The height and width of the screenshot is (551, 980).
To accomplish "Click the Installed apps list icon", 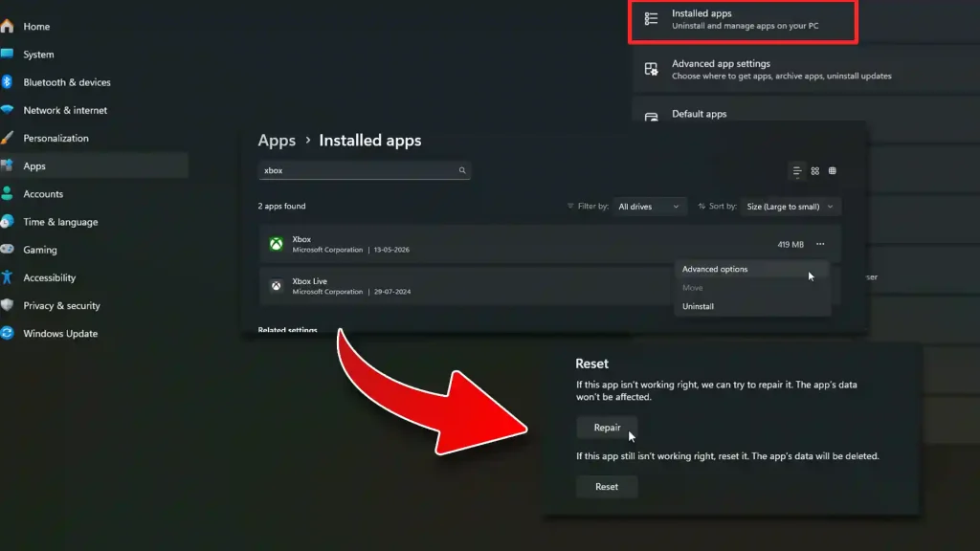I will coord(651,19).
